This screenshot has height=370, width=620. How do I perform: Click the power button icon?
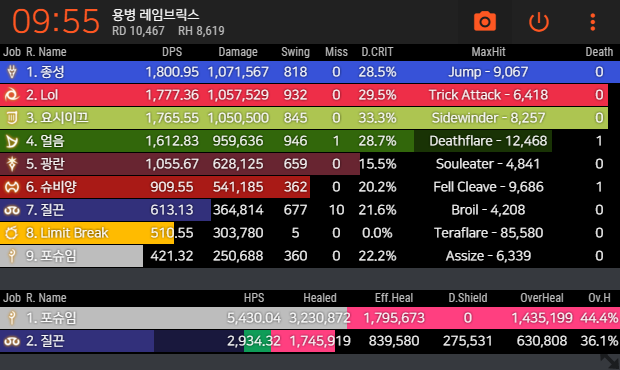pyautogui.click(x=539, y=22)
